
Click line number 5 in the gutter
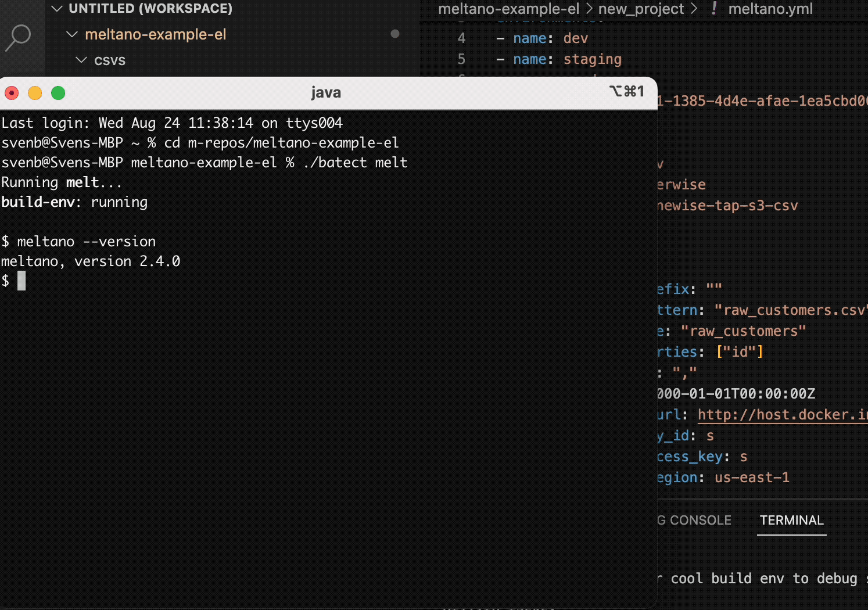coord(461,59)
